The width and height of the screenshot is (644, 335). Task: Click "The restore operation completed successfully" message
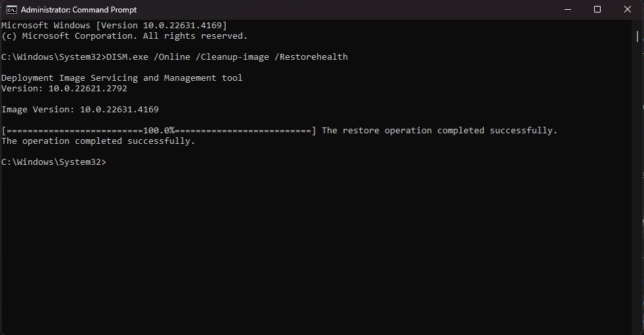439,131
